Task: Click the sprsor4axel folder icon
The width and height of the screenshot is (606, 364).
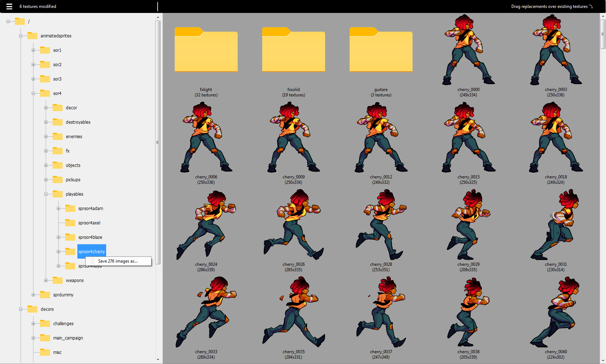Action: (x=70, y=223)
